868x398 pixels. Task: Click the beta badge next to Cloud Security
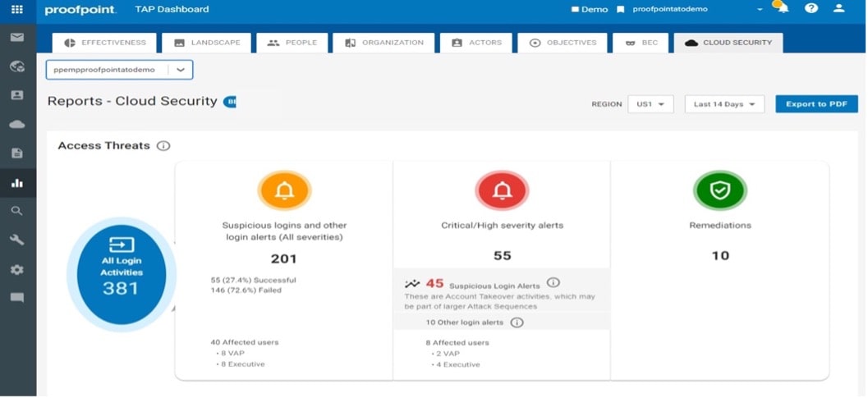[x=230, y=102]
